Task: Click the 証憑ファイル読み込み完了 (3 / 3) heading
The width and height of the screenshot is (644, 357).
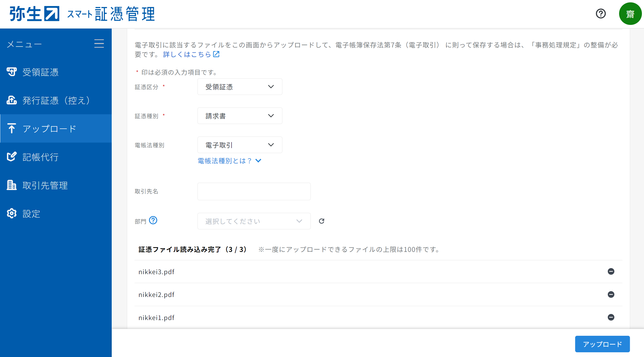Action: pyautogui.click(x=192, y=249)
